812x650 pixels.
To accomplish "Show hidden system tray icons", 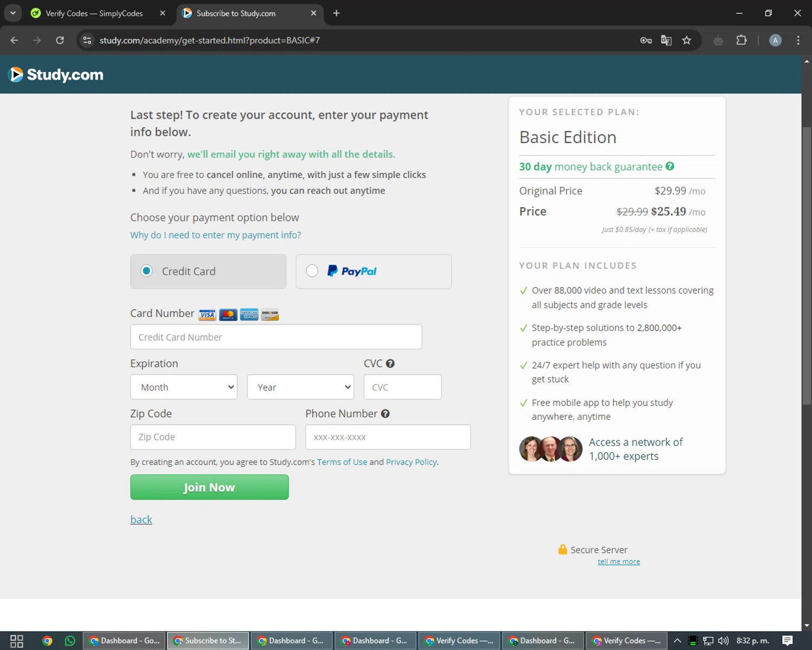I will click(x=677, y=641).
